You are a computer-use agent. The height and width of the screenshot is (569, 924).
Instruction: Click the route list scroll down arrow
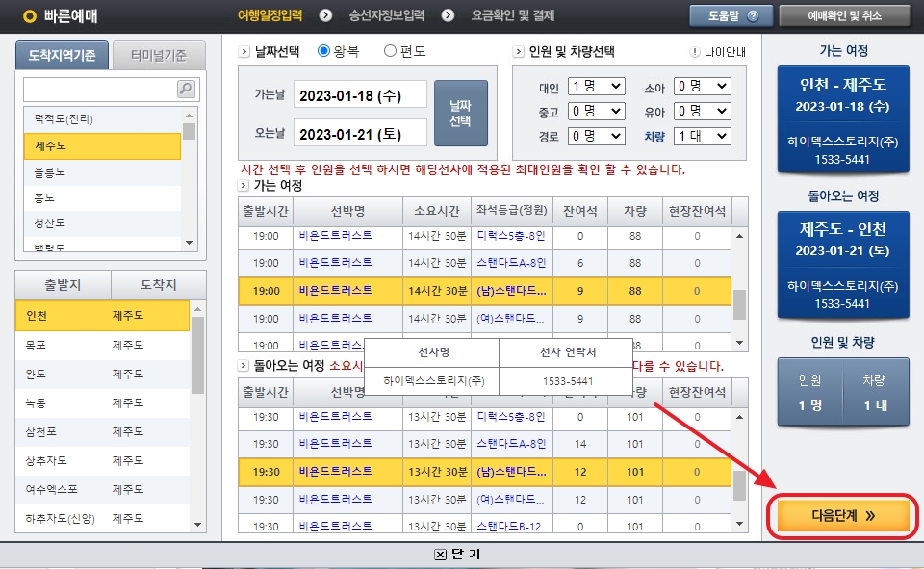click(x=197, y=525)
